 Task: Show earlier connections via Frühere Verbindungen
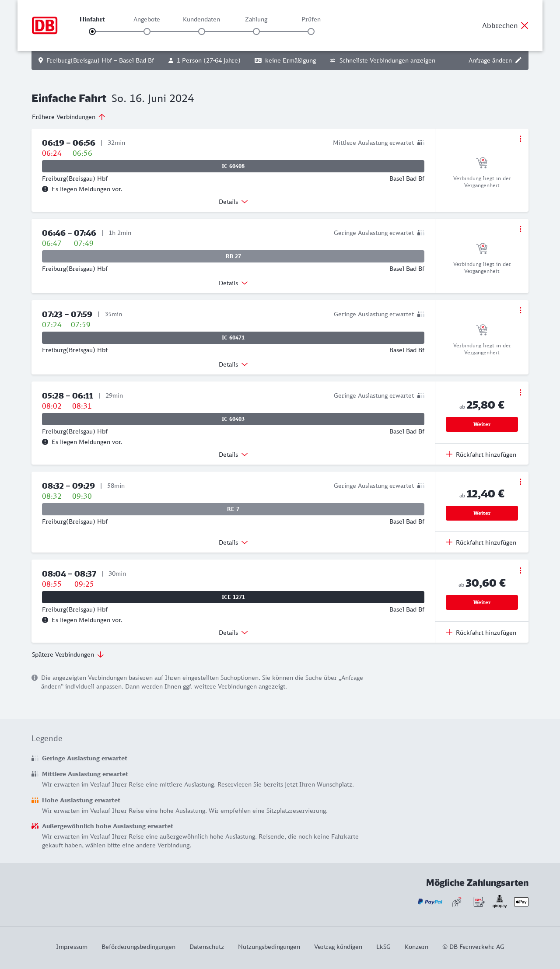pos(69,117)
